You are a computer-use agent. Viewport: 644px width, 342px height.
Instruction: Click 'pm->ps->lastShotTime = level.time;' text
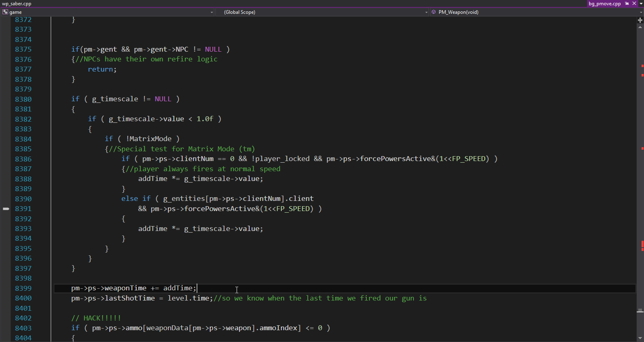[x=142, y=298]
